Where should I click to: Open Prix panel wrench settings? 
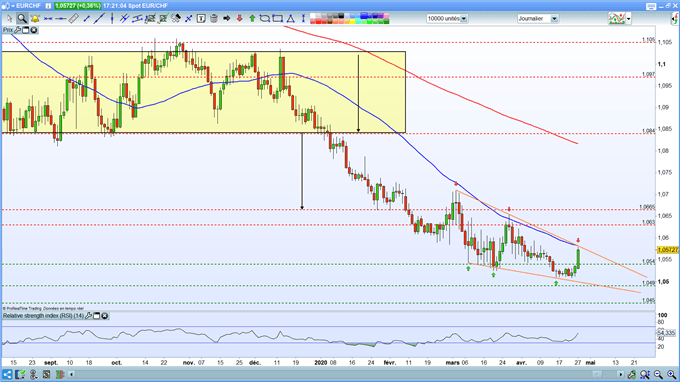click(x=17, y=30)
